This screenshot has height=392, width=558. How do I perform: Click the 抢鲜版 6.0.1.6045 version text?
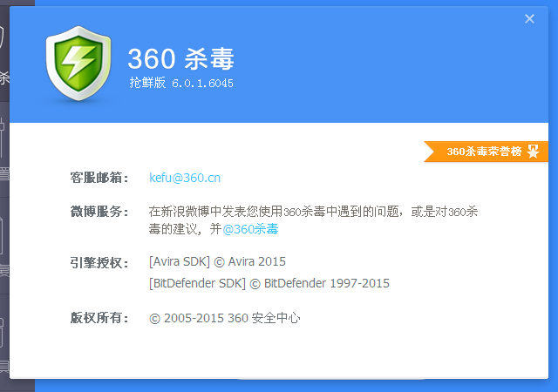click(181, 83)
